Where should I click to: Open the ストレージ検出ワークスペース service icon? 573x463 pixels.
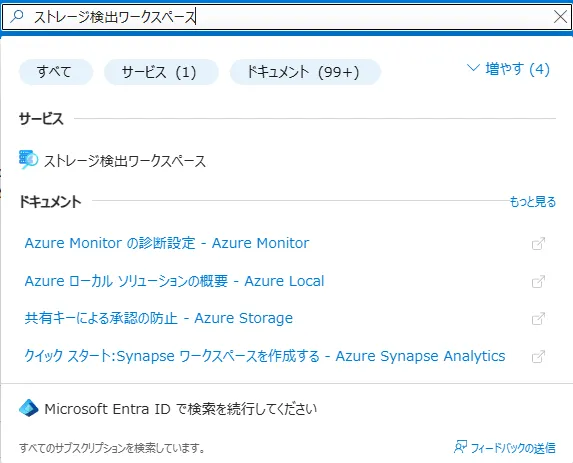[x=29, y=160]
